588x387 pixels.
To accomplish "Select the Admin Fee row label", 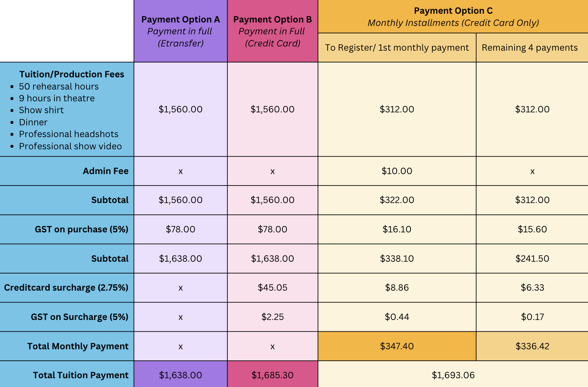I will click(x=105, y=171).
